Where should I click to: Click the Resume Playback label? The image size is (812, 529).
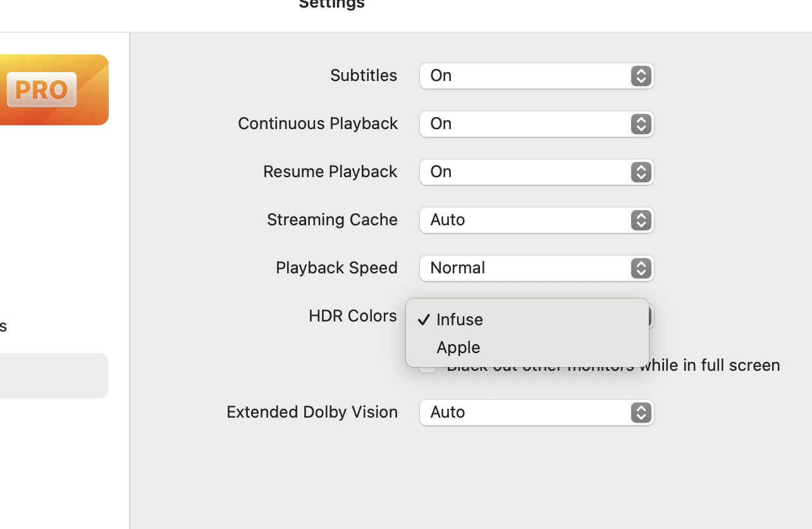330,171
